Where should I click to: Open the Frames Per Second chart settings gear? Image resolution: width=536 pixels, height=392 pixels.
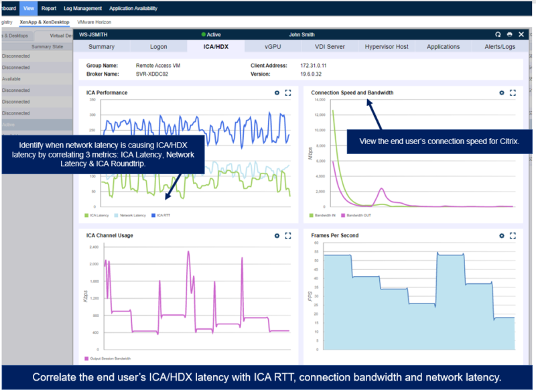[501, 236]
